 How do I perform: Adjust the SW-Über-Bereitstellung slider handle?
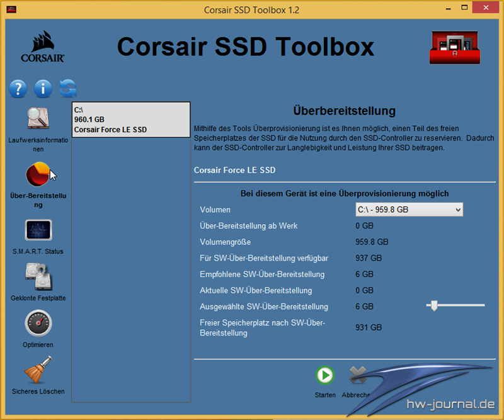click(434, 305)
